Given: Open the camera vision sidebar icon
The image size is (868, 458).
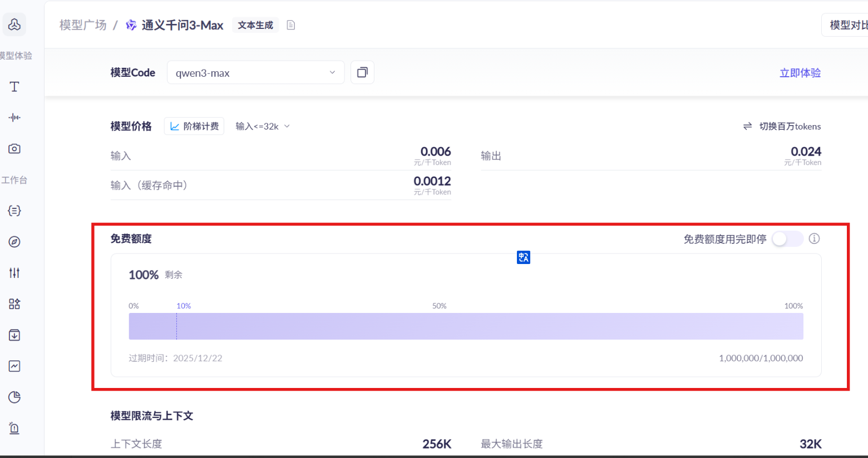Looking at the screenshot, I should [14, 148].
